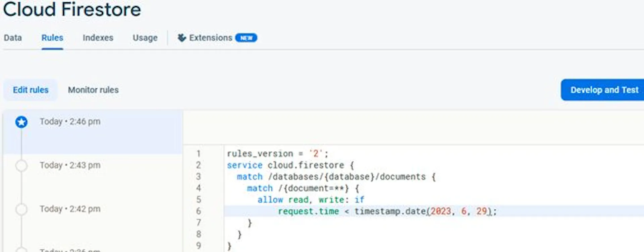The height and width of the screenshot is (252, 644).
Task: Open the Extensions tab
Action: coord(211,38)
